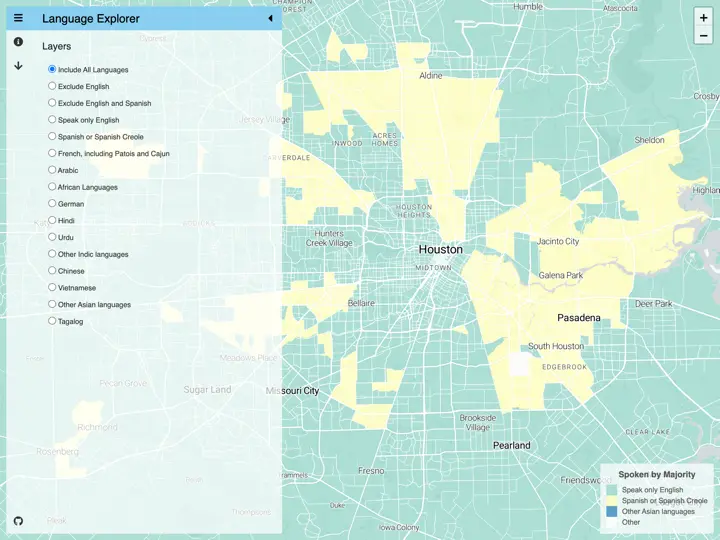Click the Sheldon map label
720x540 pixels.
(x=649, y=140)
